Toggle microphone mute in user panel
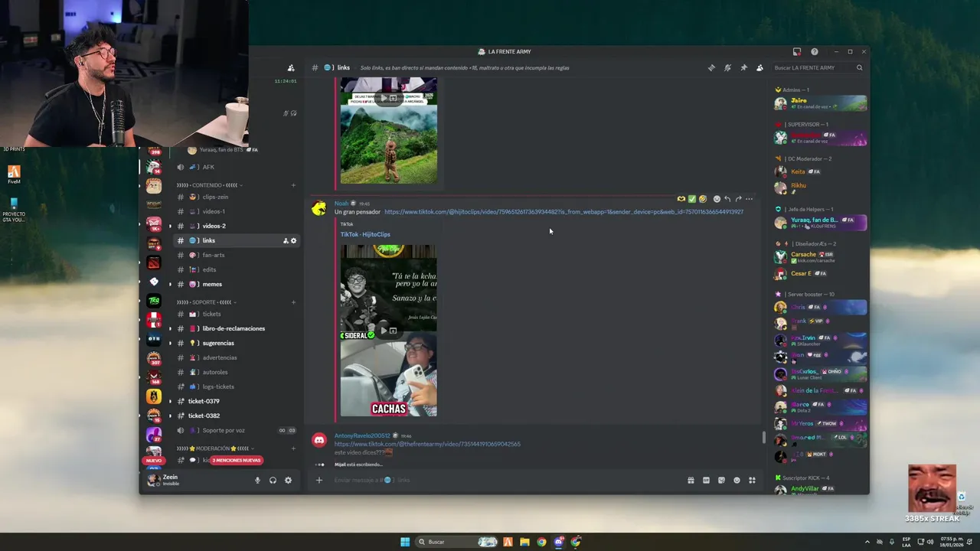This screenshot has width=980, height=551. click(x=257, y=481)
